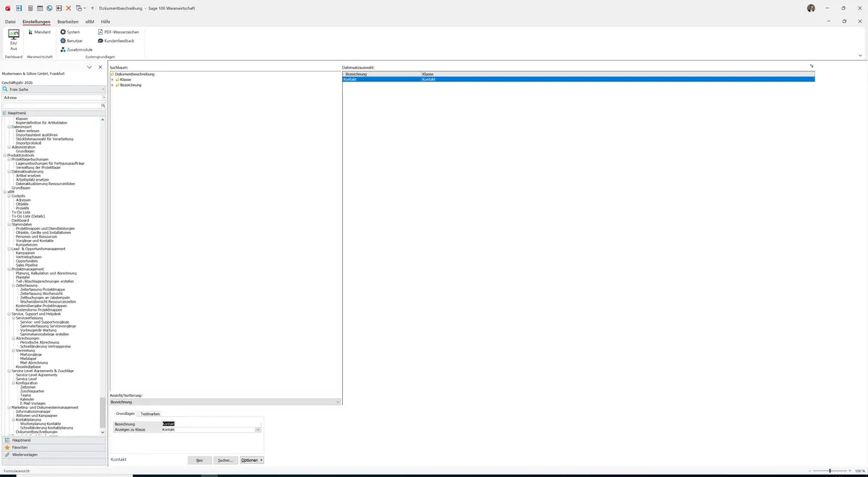868x477 pixels.
Task: Collapse the Produktionstools tree node
Action: click(5, 155)
